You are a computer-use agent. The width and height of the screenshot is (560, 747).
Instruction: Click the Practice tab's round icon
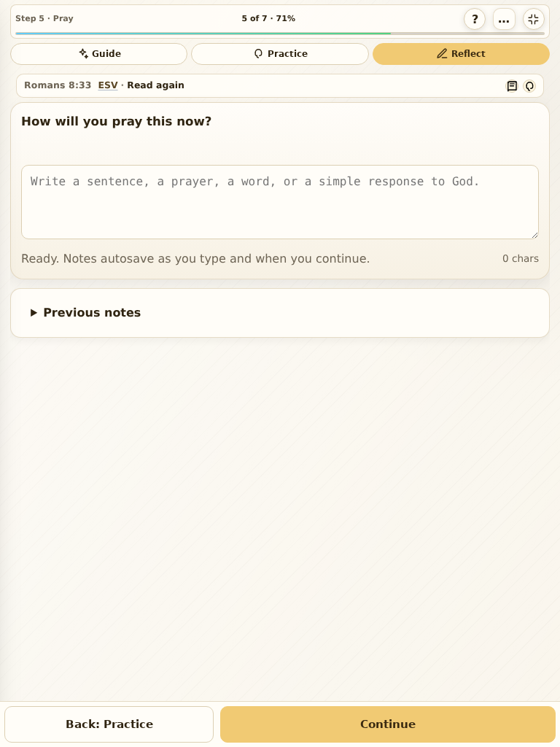[x=258, y=54]
